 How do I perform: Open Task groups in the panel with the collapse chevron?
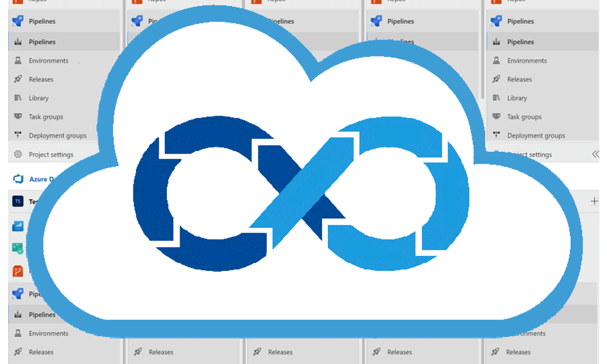click(524, 117)
